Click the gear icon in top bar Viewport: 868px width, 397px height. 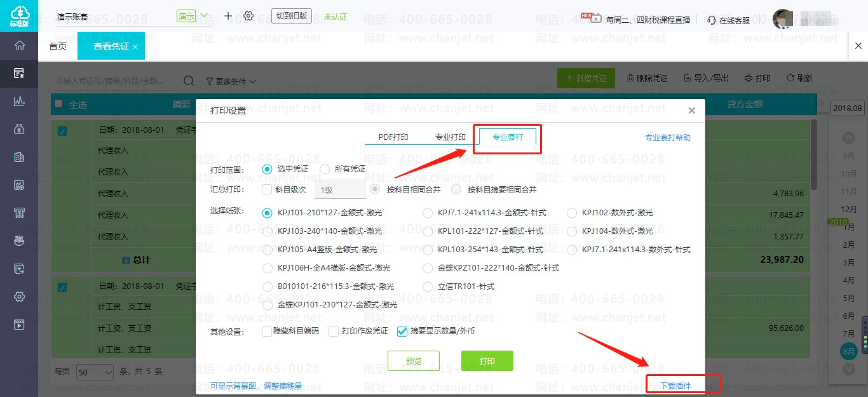(x=248, y=16)
